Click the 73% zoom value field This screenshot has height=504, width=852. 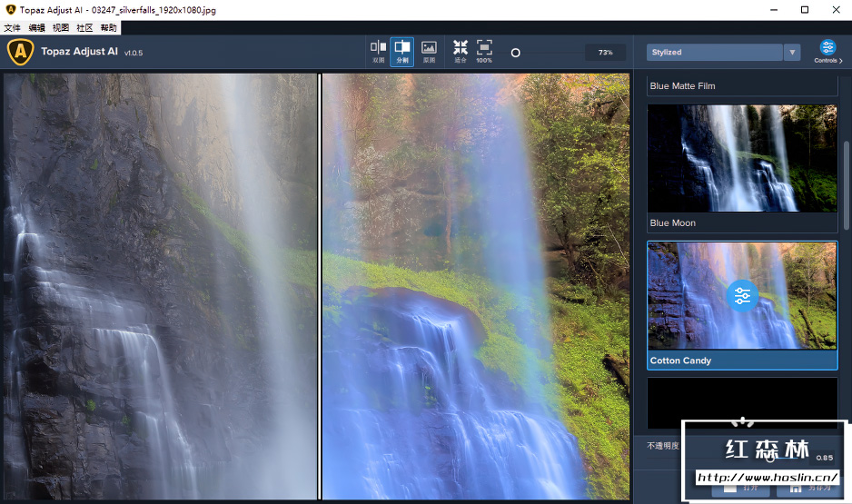tap(605, 52)
